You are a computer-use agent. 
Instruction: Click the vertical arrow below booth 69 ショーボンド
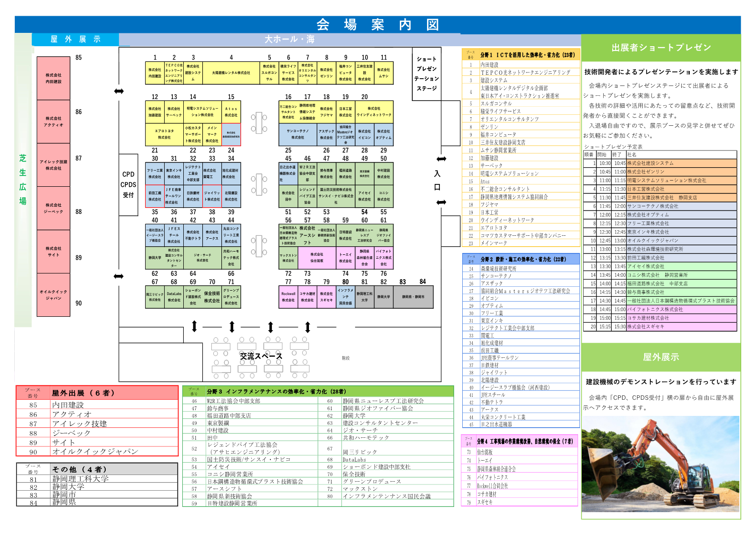pyautogui.click(x=194, y=326)
